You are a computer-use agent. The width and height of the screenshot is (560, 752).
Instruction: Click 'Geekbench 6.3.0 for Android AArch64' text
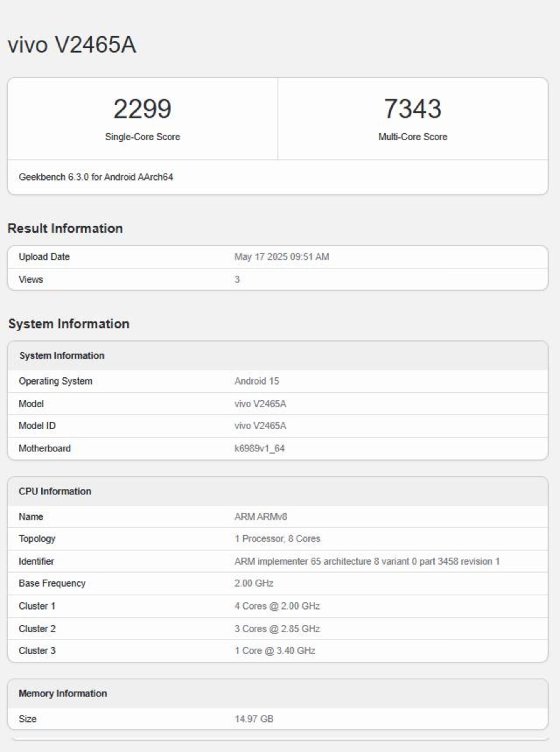tap(96, 177)
